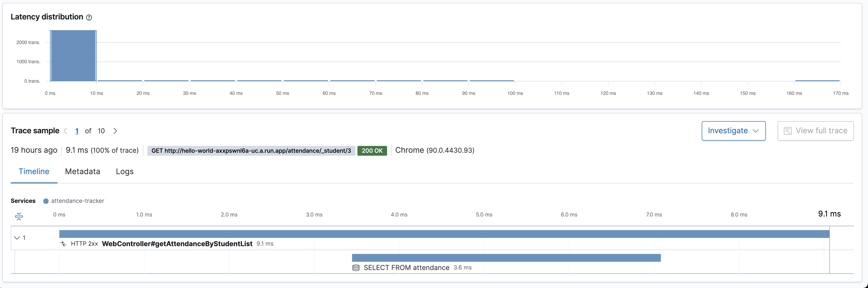
Task: Select the Timeline tab
Action: [x=34, y=171]
